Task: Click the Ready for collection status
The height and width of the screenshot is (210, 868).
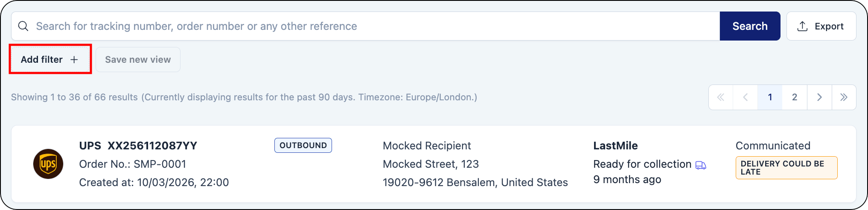Action: (642, 164)
